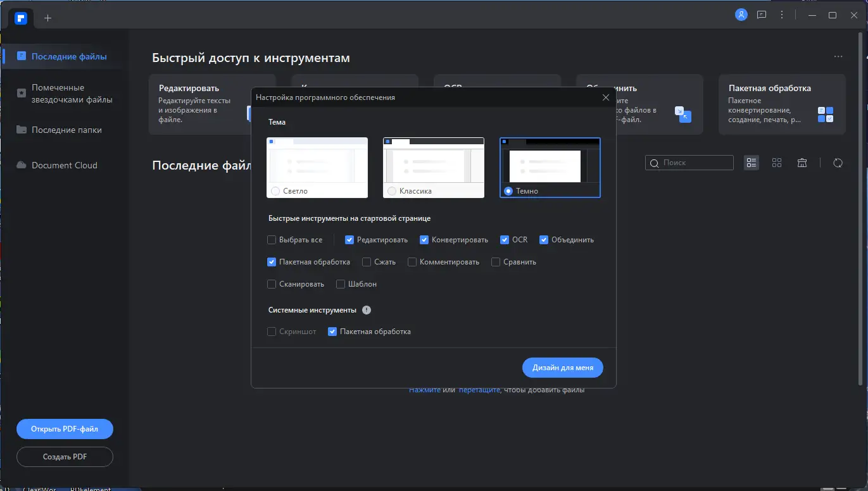Open the user account profile icon
This screenshot has height=491, width=868.
click(x=741, y=15)
